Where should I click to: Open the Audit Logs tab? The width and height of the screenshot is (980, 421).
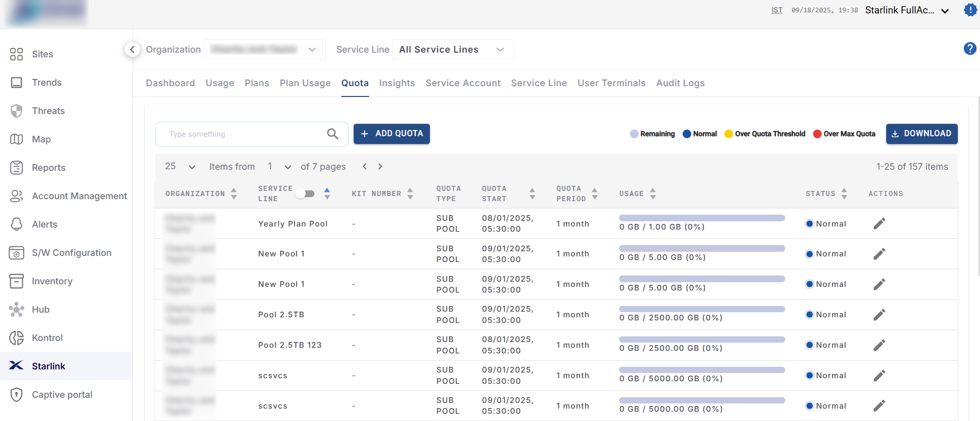(x=680, y=83)
